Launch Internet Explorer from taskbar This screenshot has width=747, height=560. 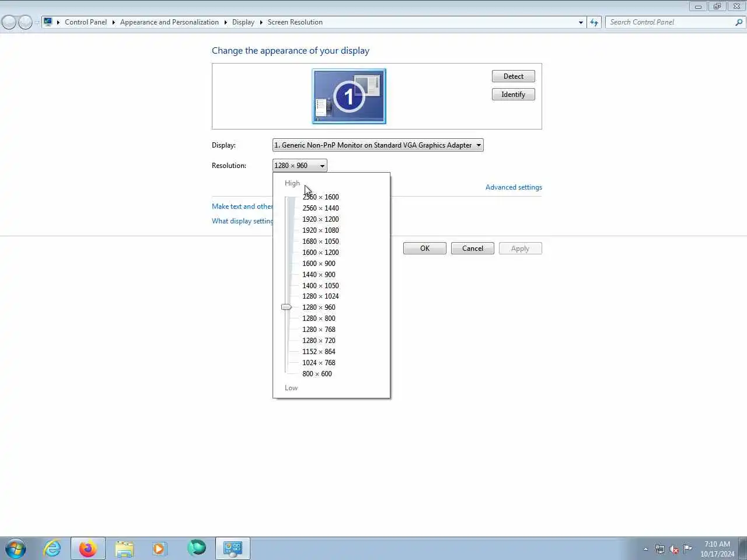coord(53,548)
